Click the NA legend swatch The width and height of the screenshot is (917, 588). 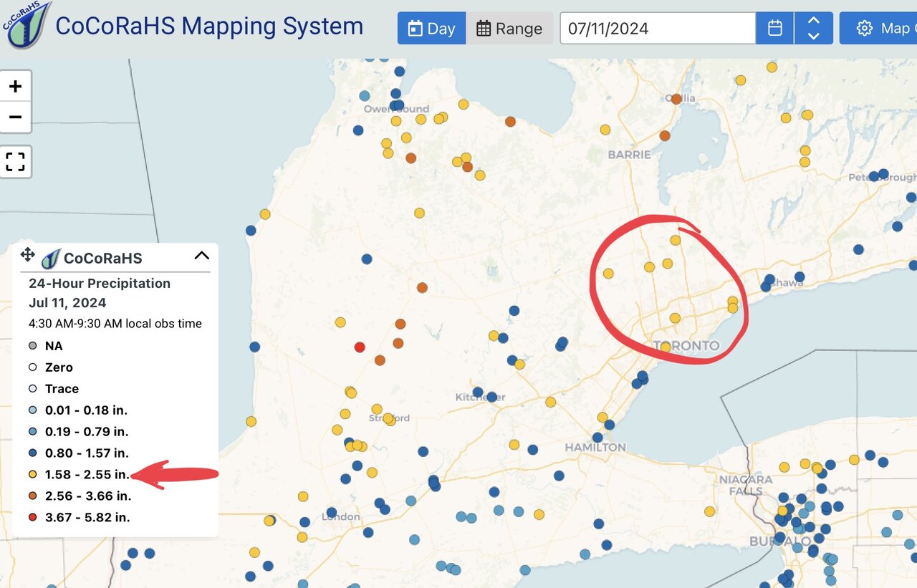[32, 346]
